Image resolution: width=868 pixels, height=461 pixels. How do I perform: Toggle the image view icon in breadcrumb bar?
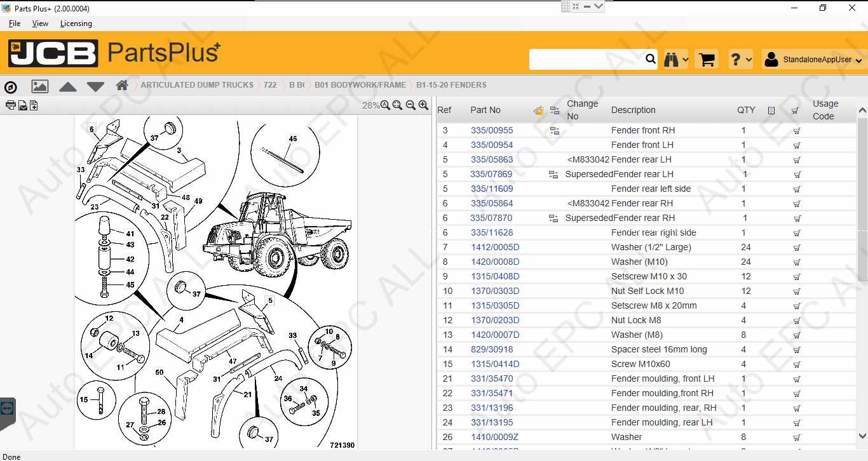coord(40,86)
